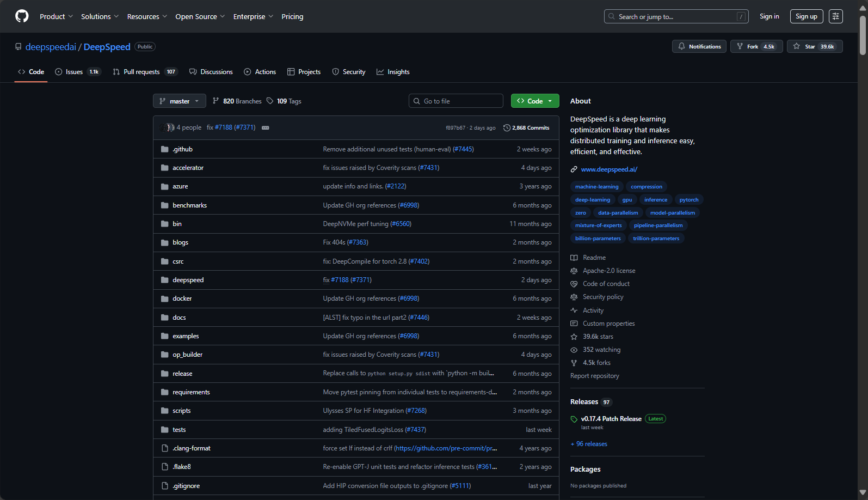Click the Apache license scale icon

574,271
